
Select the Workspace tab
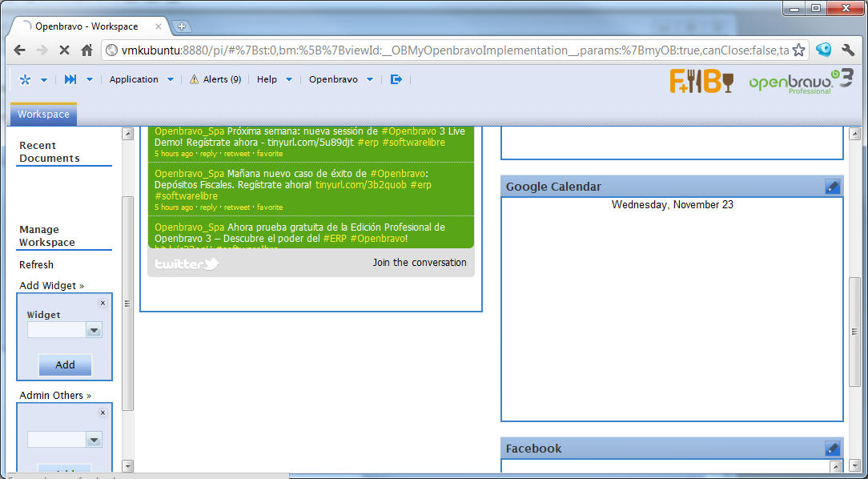44,115
